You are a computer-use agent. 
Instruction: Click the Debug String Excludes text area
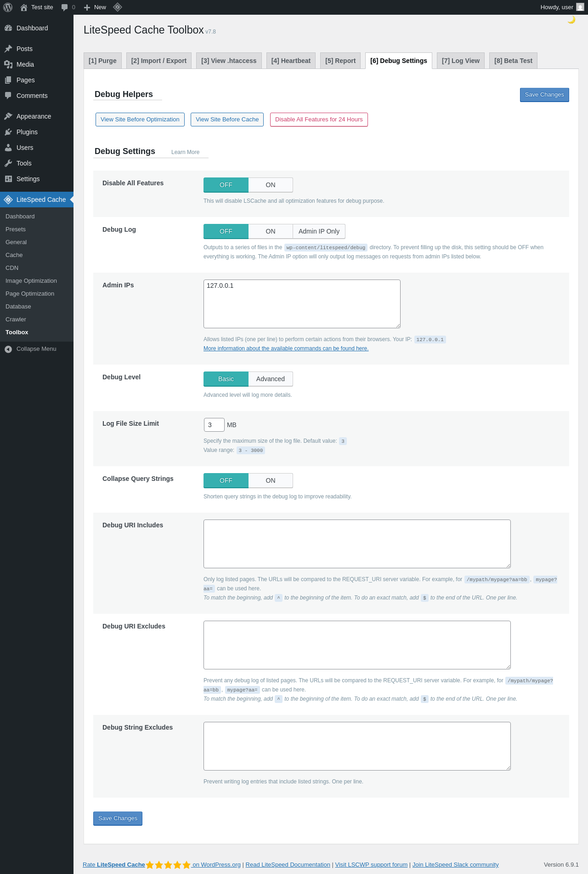(357, 746)
